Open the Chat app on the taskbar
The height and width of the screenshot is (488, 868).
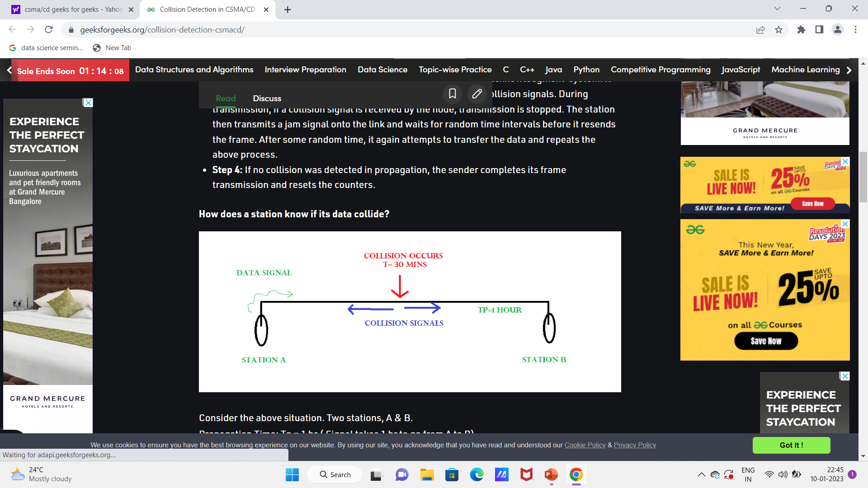point(401,474)
